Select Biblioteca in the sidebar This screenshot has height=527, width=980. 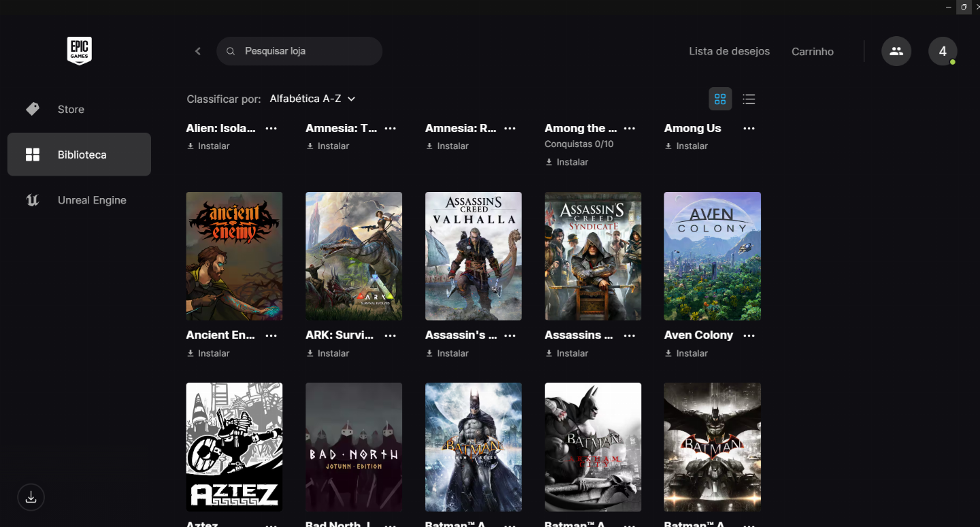[x=79, y=155]
